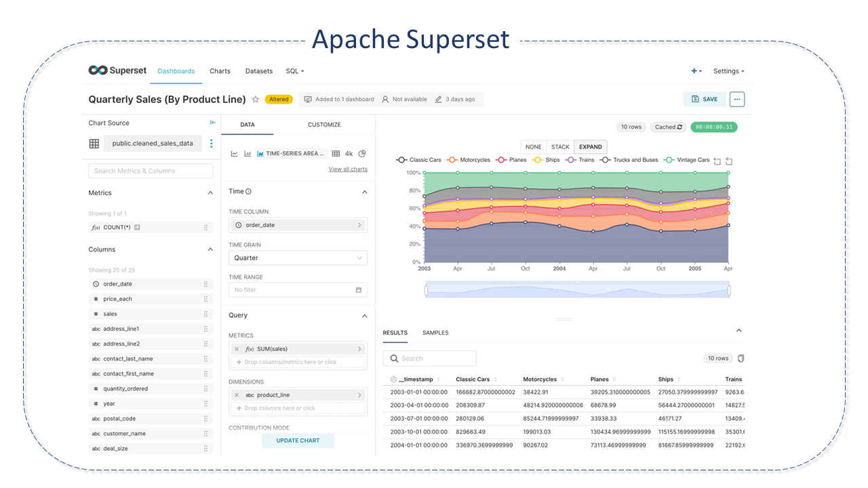Select EXPAND stacking option
This screenshot has height=488, width=868.
click(591, 147)
